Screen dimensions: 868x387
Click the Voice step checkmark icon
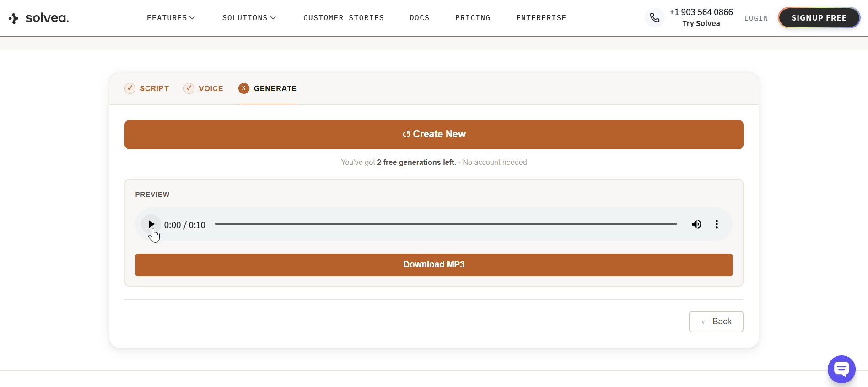pyautogui.click(x=189, y=88)
